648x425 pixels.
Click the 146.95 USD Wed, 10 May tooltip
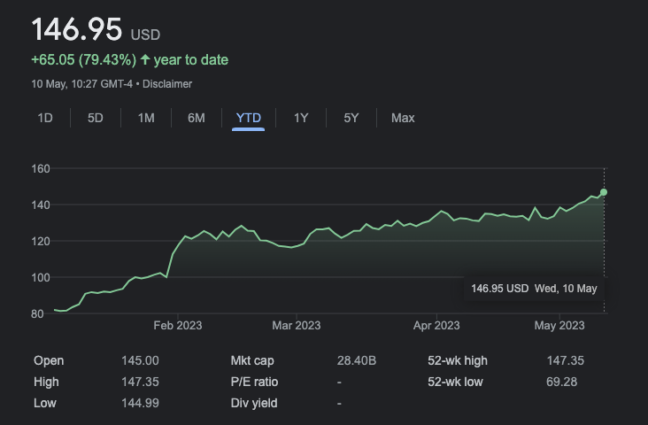533,288
